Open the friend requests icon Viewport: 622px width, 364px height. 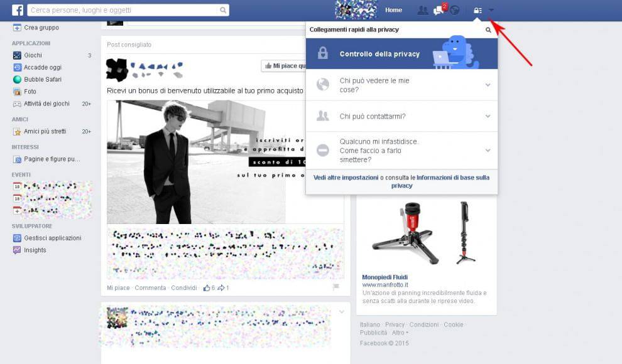point(423,10)
